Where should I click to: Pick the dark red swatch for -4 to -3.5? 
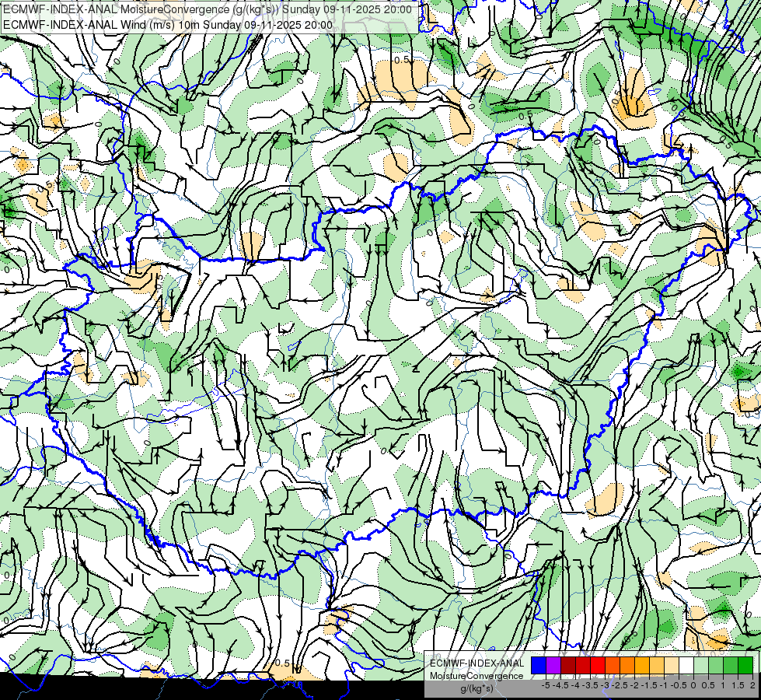click(583, 666)
